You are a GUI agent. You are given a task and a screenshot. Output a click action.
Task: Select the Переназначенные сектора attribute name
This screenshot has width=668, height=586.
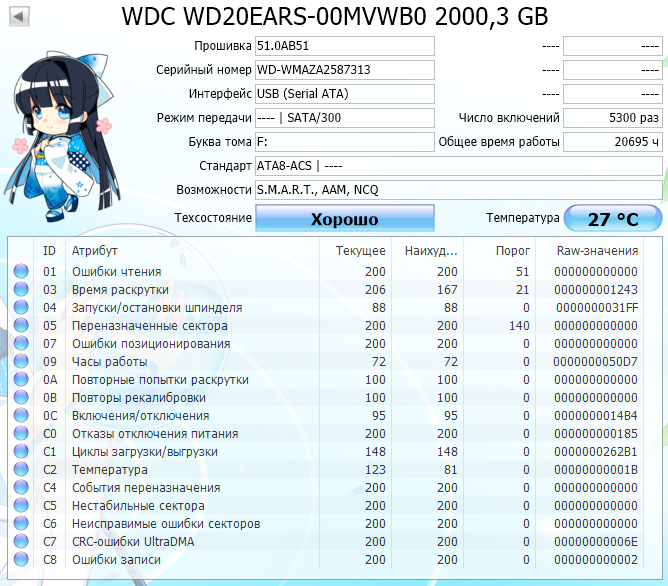click(150, 326)
